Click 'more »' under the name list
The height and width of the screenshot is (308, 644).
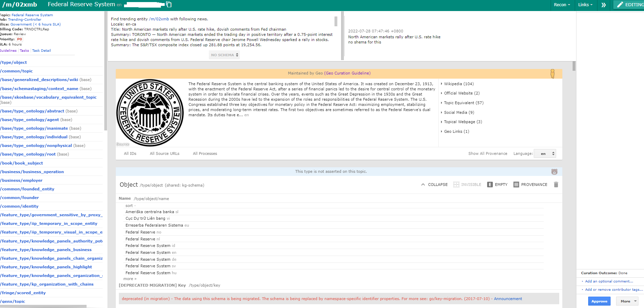click(x=130, y=279)
